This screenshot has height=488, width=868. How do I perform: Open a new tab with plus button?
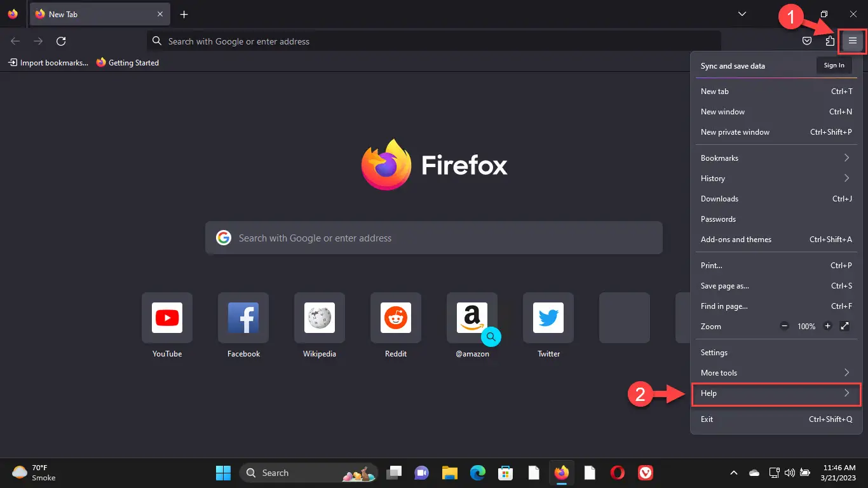184,14
